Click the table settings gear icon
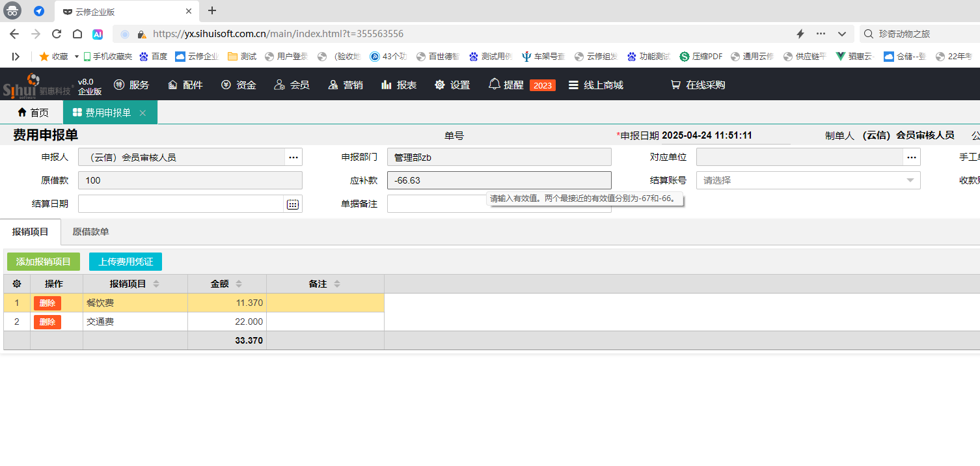 pos(17,284)
